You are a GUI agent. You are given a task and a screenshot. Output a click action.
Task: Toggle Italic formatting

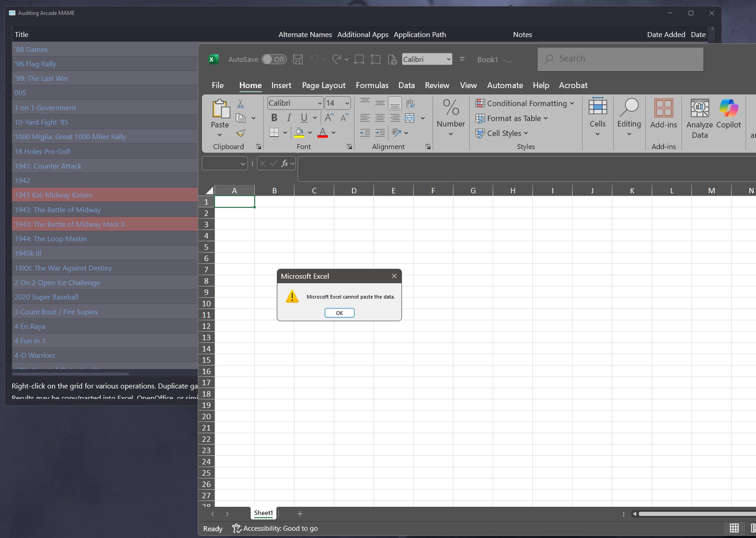[289, 118]
